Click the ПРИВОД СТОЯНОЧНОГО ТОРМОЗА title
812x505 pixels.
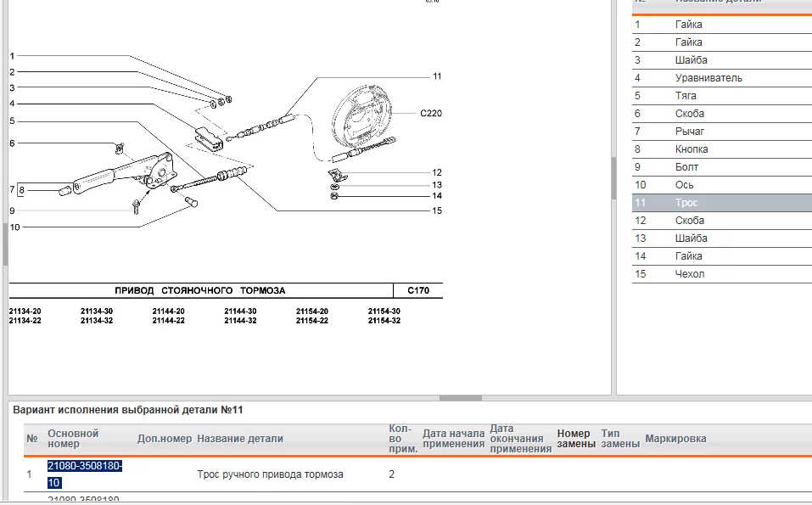[x=200, y=290]
